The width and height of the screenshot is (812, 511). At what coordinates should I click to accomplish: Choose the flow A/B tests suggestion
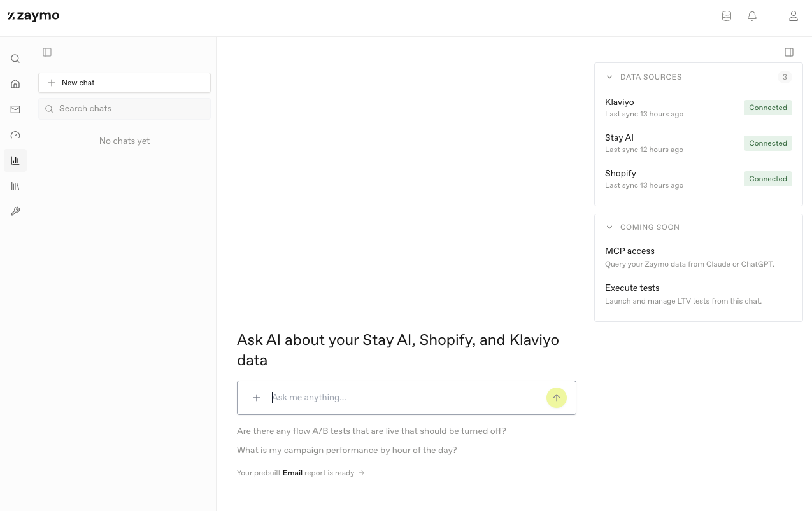point(371,431)
